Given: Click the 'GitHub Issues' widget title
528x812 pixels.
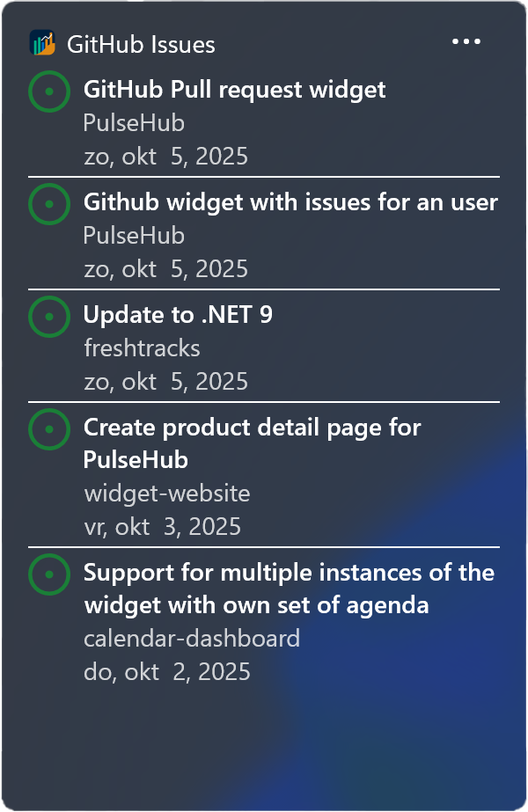Looking at the screenshot, I should (x=141, y=44).
